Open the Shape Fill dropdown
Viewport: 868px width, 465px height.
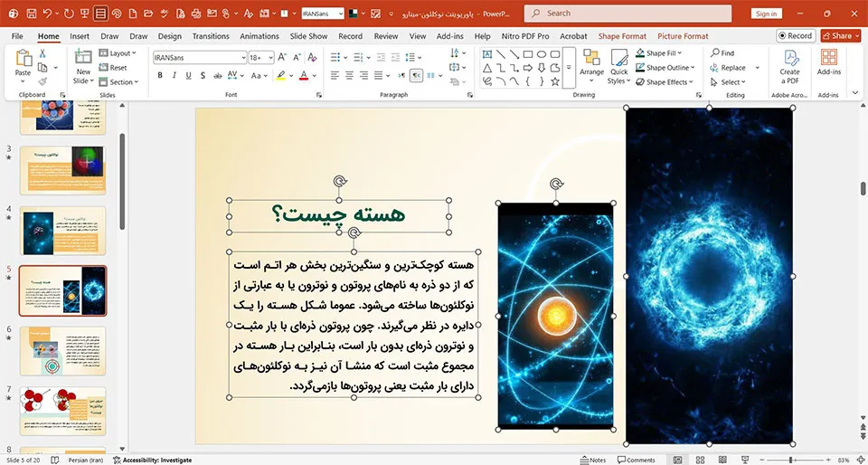point(659,53)
